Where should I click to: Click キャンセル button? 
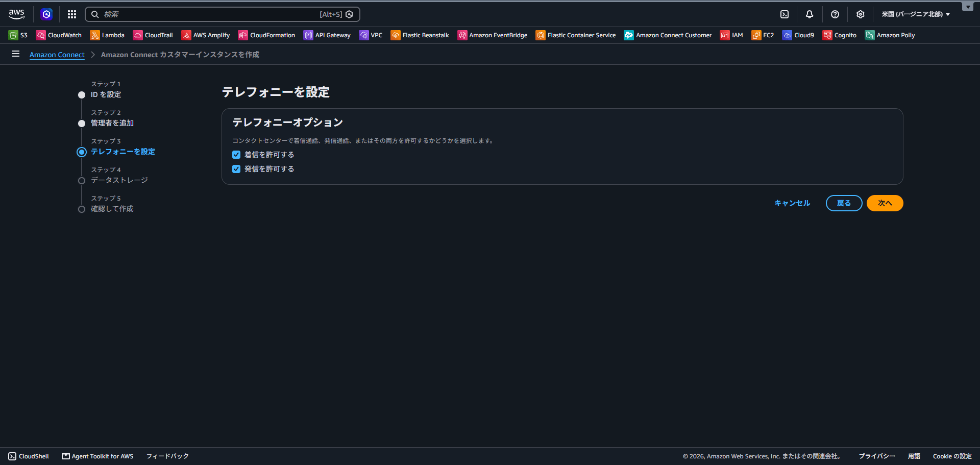[x=792, y=203]
